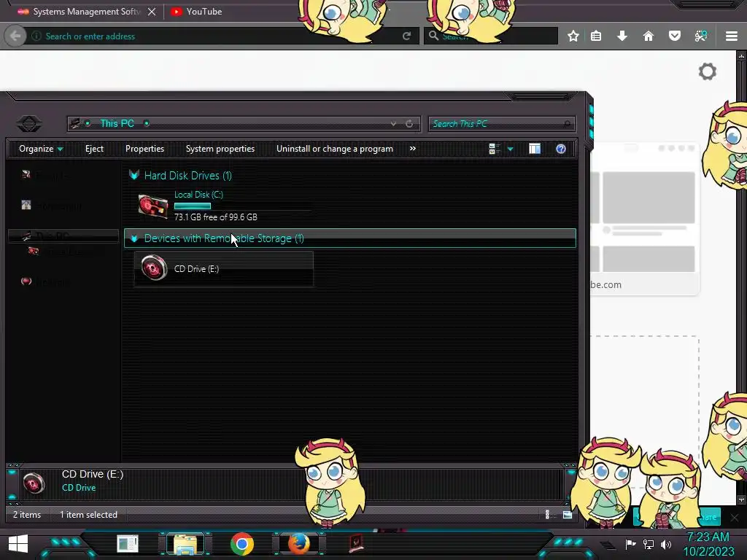Refresh This PC with address bar refresh icon

(409, 124)
